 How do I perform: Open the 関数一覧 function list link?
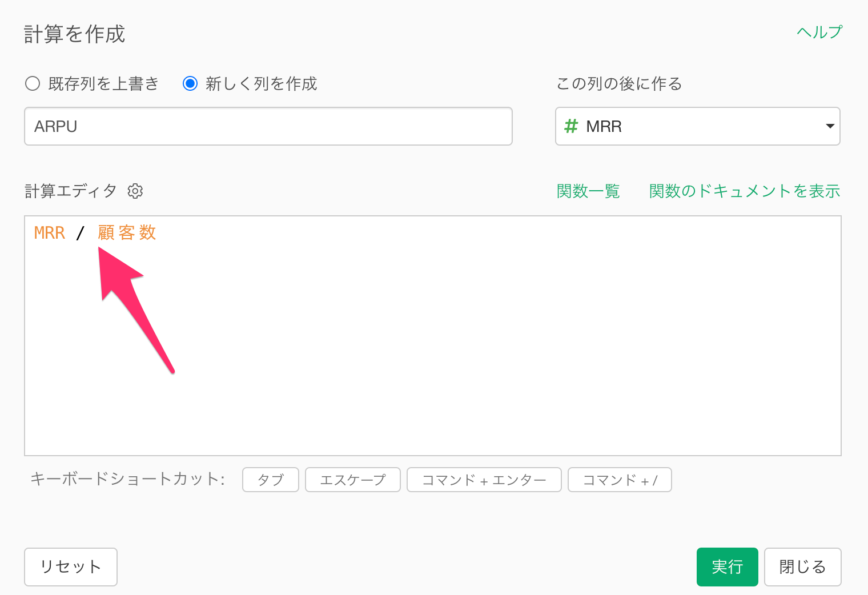point(588,191)
